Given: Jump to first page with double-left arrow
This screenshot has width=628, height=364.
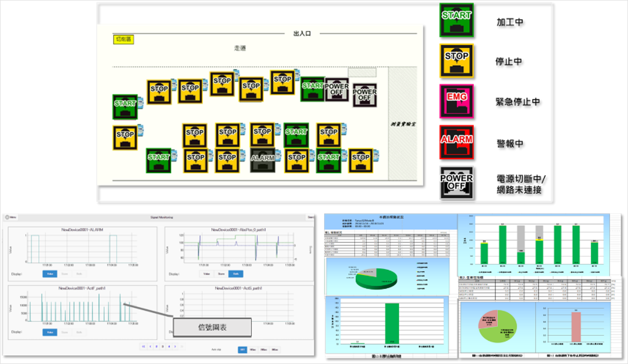Looking at the screenshot, I should (x=144, y=346).
